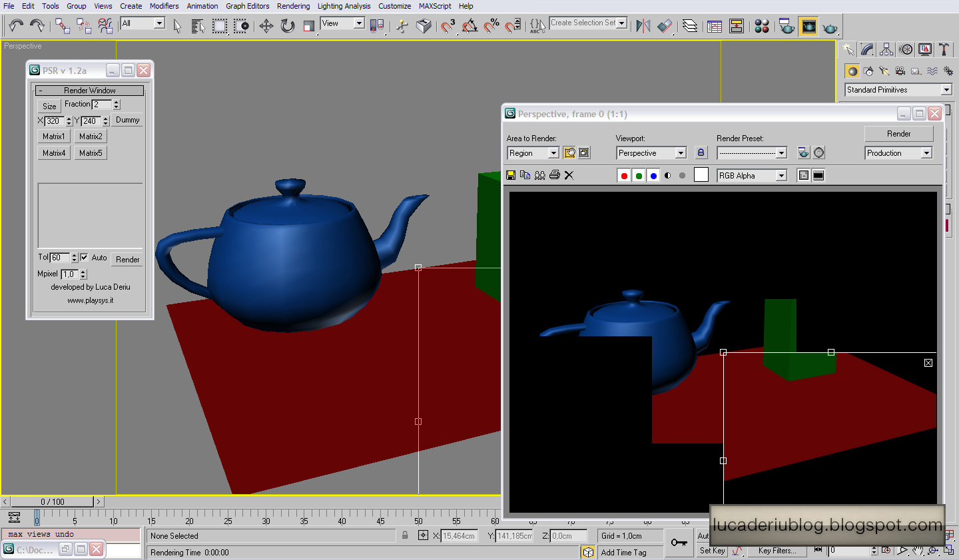The height and width of the screenshot is (560, 959).
Task: Select the Unlink Selection tool
Action: point(84,26)
